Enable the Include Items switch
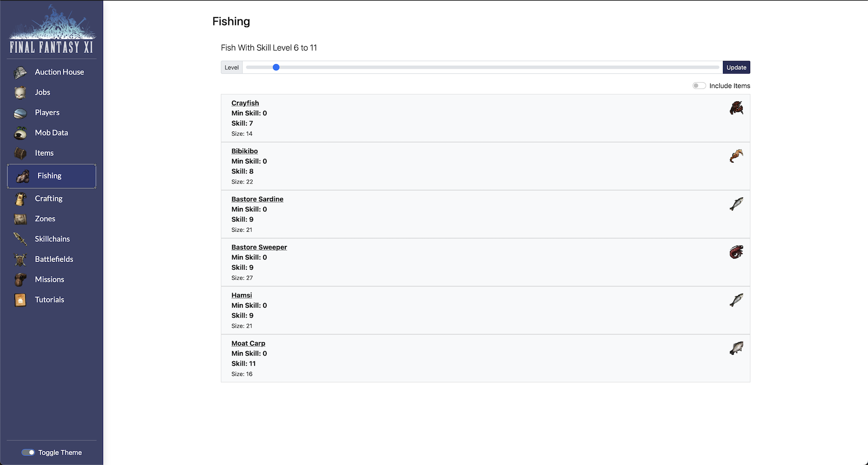This screenshot has height=465, width=868. click(699, 86)
